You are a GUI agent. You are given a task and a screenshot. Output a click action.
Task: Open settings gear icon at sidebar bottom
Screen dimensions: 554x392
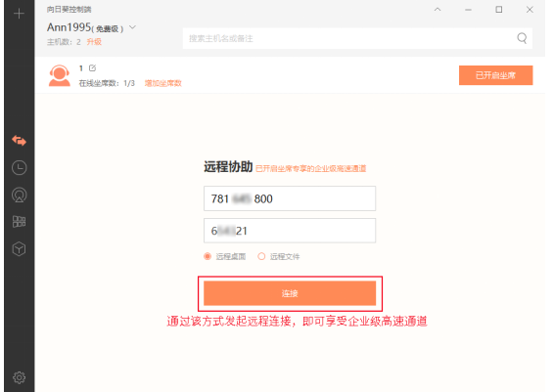click(19, 377)
